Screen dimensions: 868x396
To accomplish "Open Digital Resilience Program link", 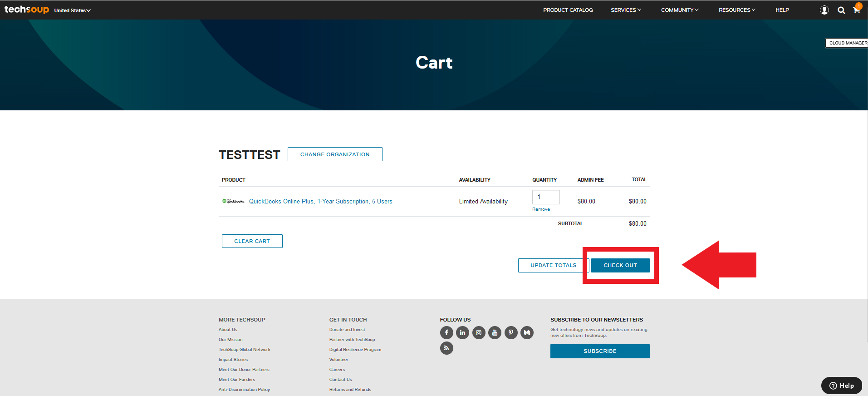I will (x=355, y=350).
